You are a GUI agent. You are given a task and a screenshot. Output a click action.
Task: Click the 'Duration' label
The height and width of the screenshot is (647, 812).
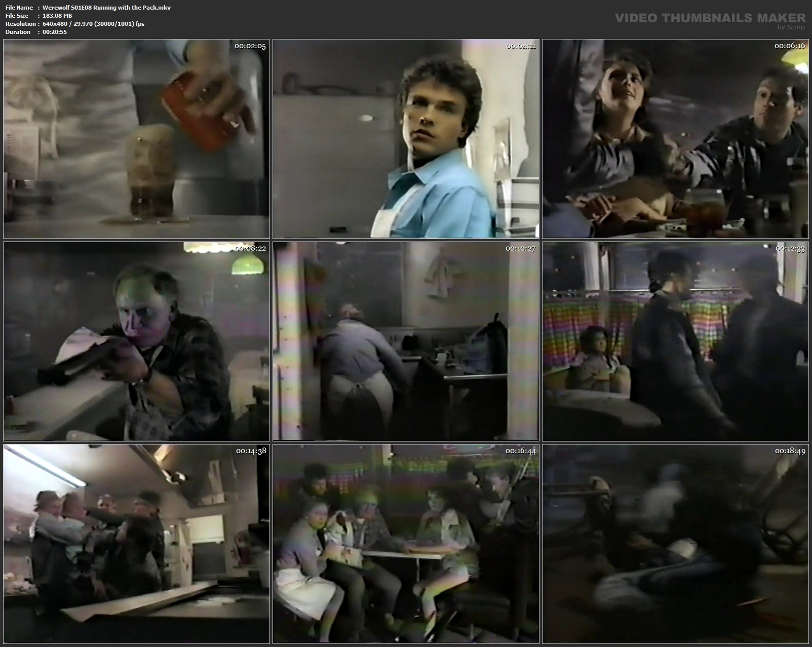18,32
